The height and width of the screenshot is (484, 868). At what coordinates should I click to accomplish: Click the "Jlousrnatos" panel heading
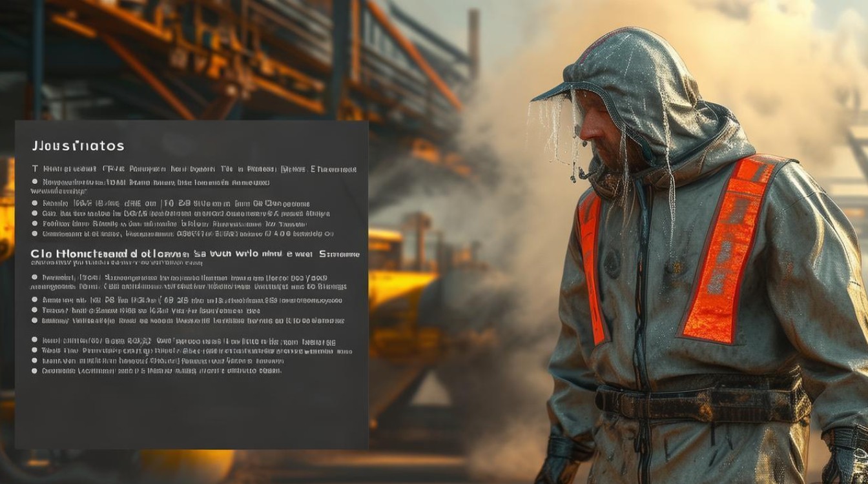77,146
